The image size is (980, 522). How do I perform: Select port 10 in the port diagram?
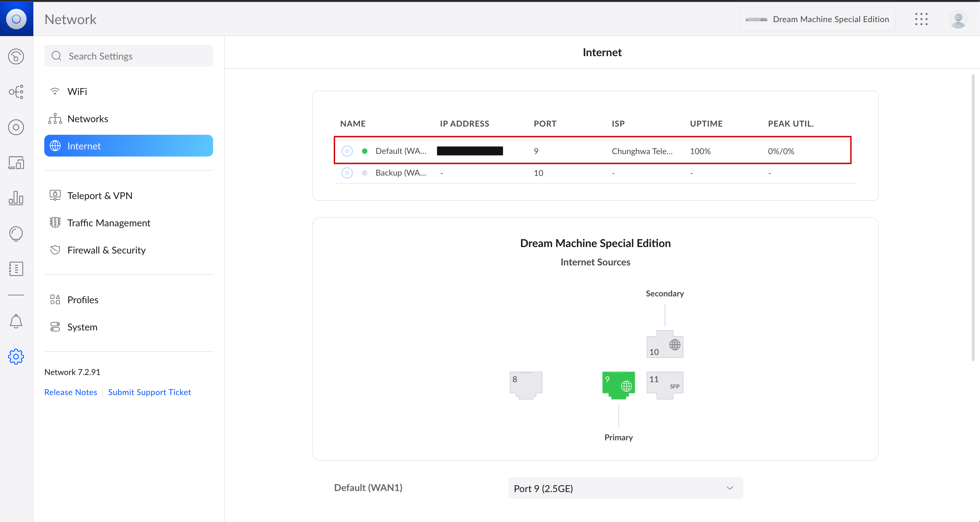[664, 344]
